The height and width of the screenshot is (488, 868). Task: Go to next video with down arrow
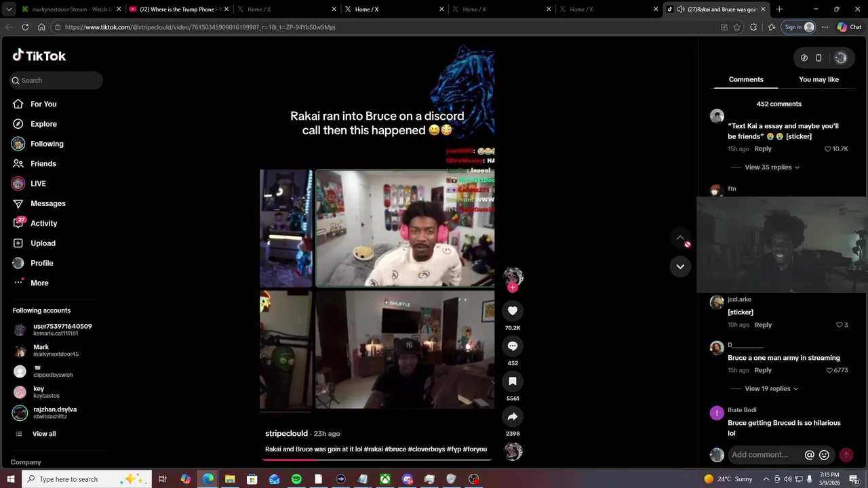coord(680,266)
